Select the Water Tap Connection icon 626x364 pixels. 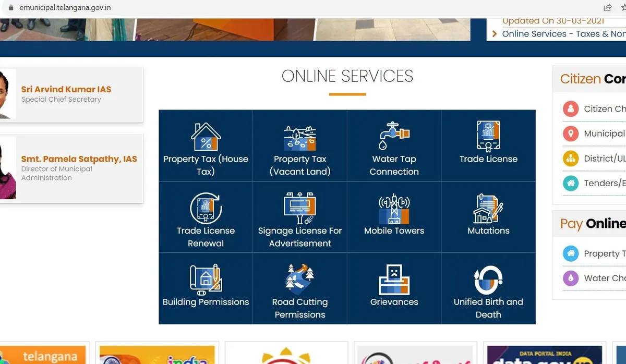[394, 136]
